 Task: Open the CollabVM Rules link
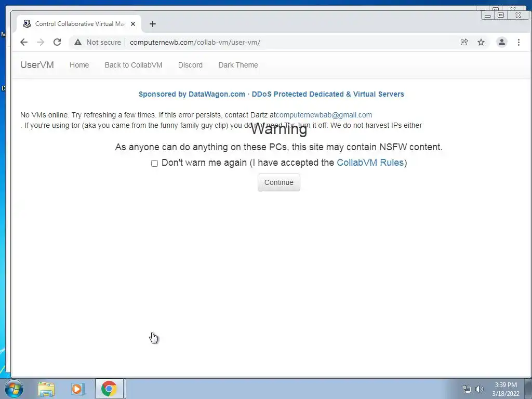370,163
